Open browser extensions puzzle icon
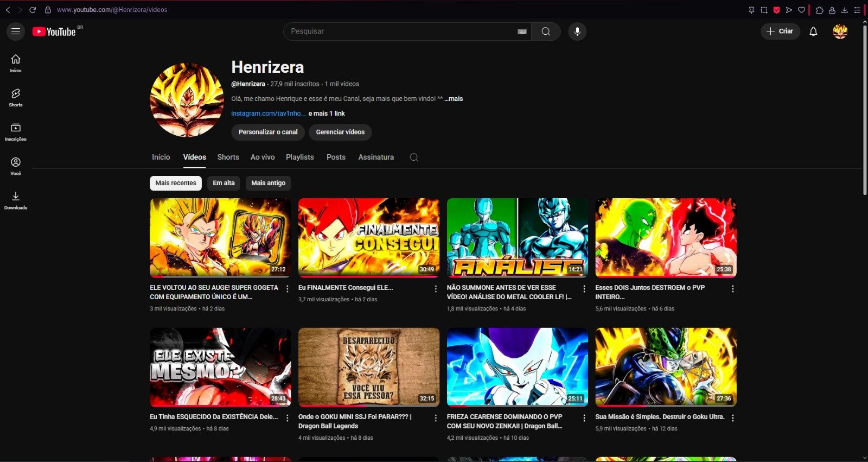Viewport: 868px width, 462px height. pyautogui.click(x=820, y=10)
